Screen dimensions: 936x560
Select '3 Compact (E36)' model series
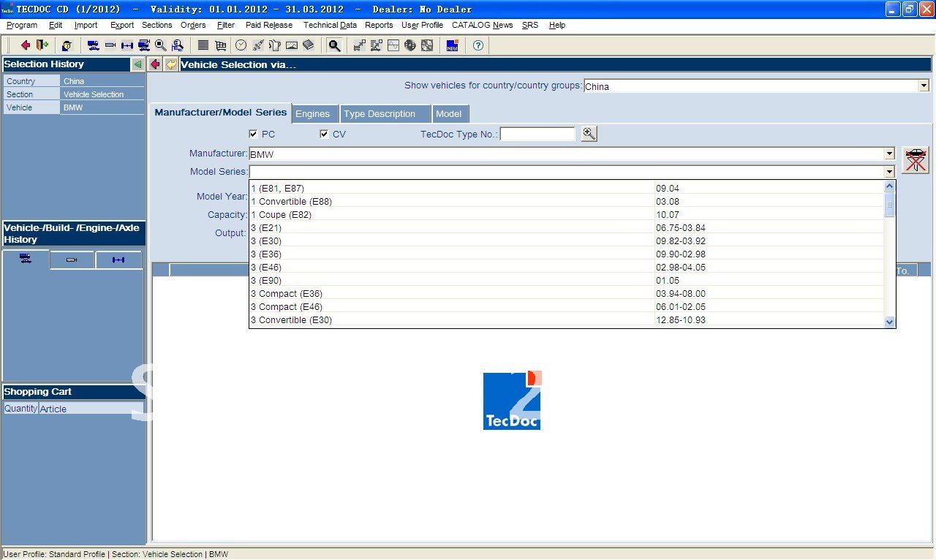[567, 294]
